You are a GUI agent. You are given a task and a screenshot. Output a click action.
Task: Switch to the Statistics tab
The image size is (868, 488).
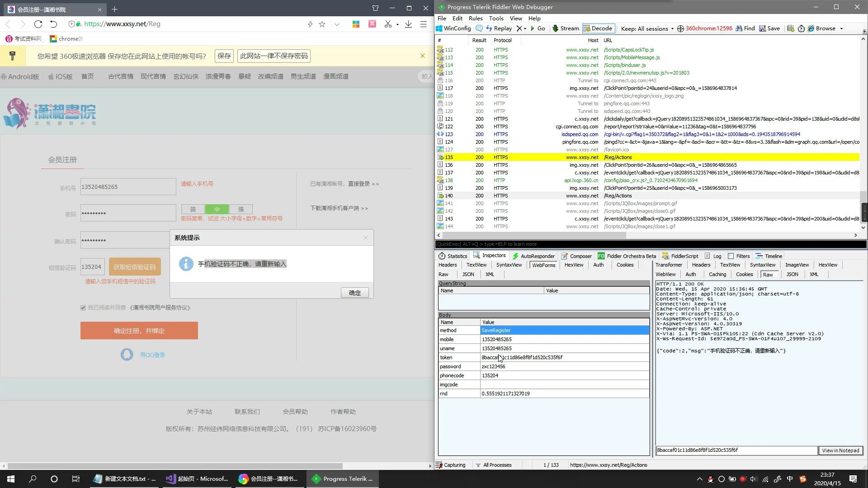coord(453,256)
